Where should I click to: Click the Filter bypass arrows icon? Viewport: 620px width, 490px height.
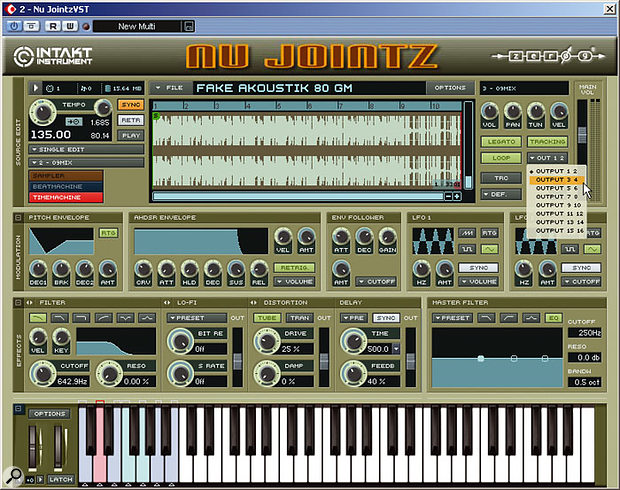point(30,303)
